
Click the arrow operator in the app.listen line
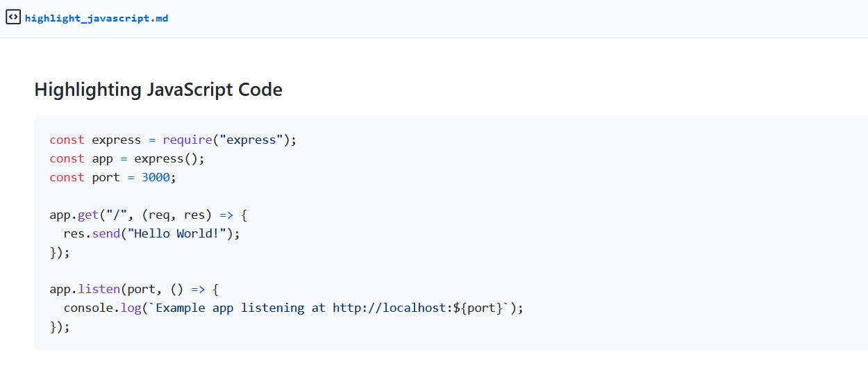pyautogui.click(x=198, y=289)
